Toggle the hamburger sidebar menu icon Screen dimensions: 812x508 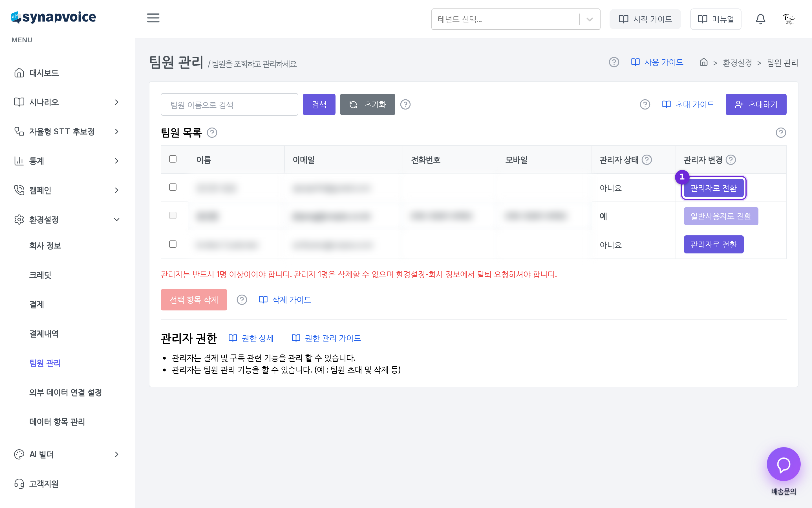point(153,18)
